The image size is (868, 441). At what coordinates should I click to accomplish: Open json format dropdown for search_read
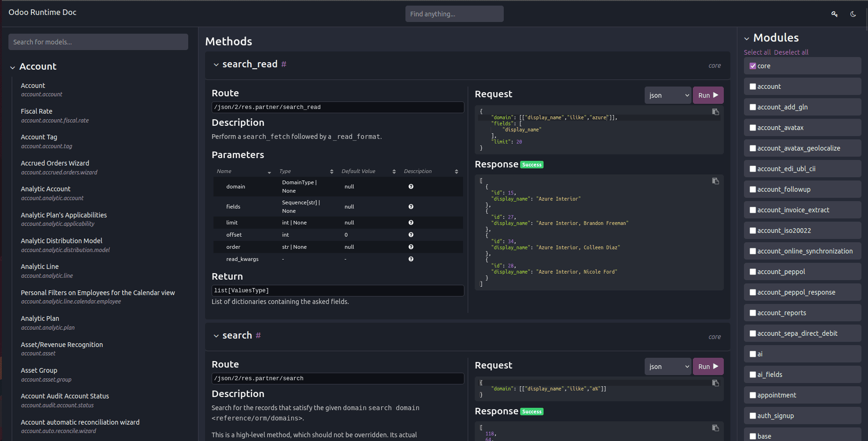pyautogui.click(x=668, y=95)
